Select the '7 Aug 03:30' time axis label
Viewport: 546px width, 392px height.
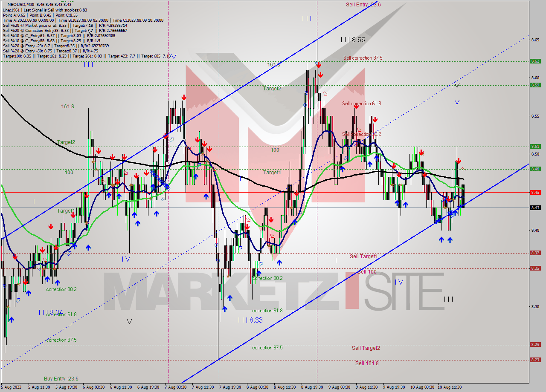[x=176, y=387]
